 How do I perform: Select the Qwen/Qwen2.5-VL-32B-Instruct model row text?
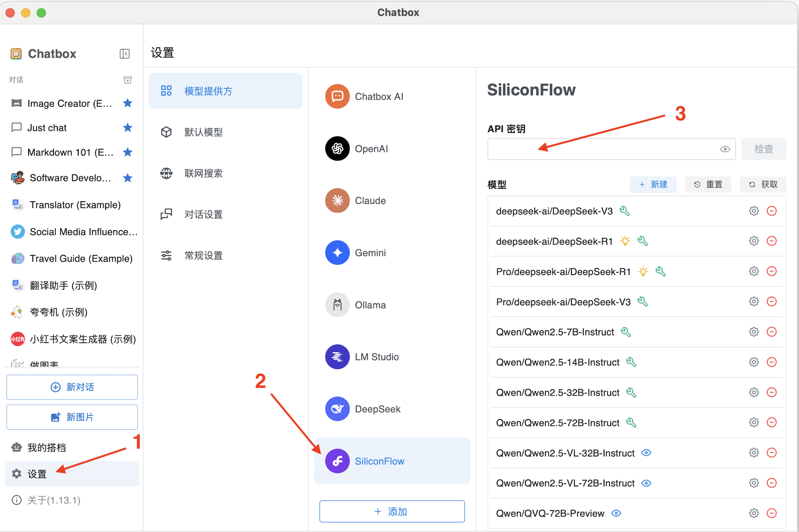pos(565,453)
